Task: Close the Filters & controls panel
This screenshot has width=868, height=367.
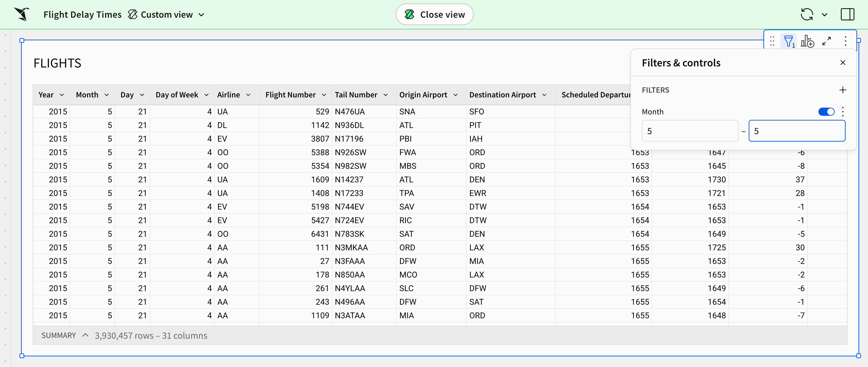Action: [843, 63]
